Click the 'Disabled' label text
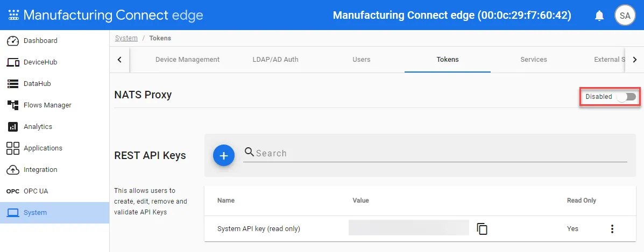 599,97
